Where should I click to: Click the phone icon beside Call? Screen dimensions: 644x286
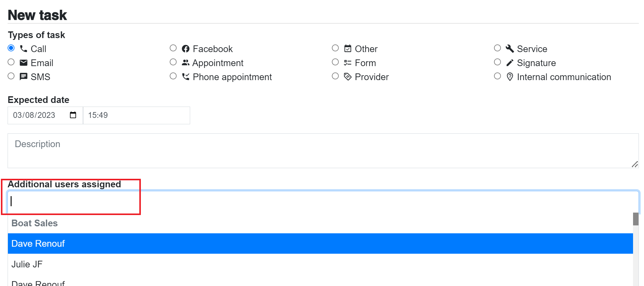23,49
